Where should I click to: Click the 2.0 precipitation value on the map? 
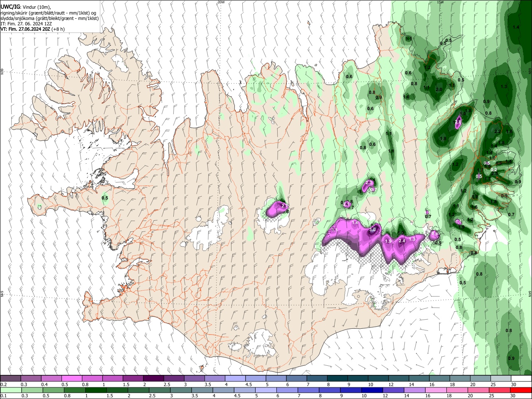click(439, 89)
